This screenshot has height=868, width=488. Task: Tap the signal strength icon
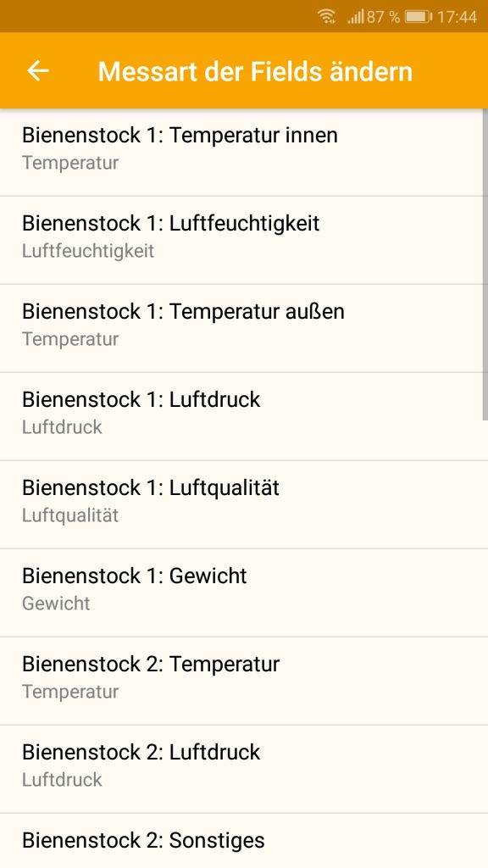tap(355, 17)
